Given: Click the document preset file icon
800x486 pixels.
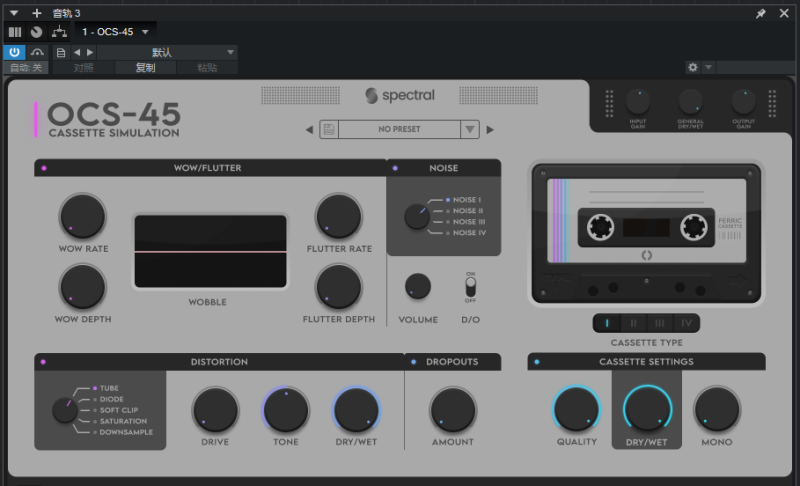Looking at the screenshot, I should (61, 53).
